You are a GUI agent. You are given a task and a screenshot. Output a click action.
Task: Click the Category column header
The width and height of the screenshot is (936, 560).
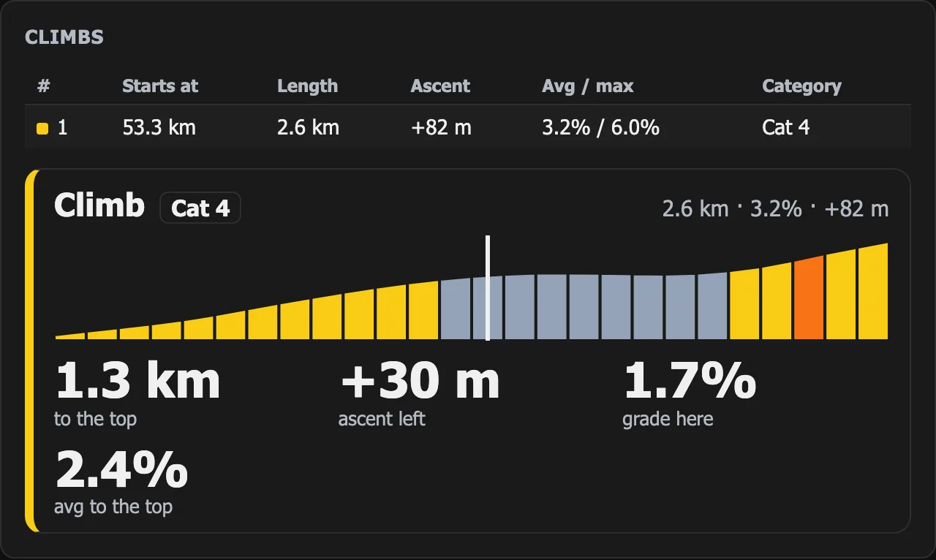click(x=801, y=86)
